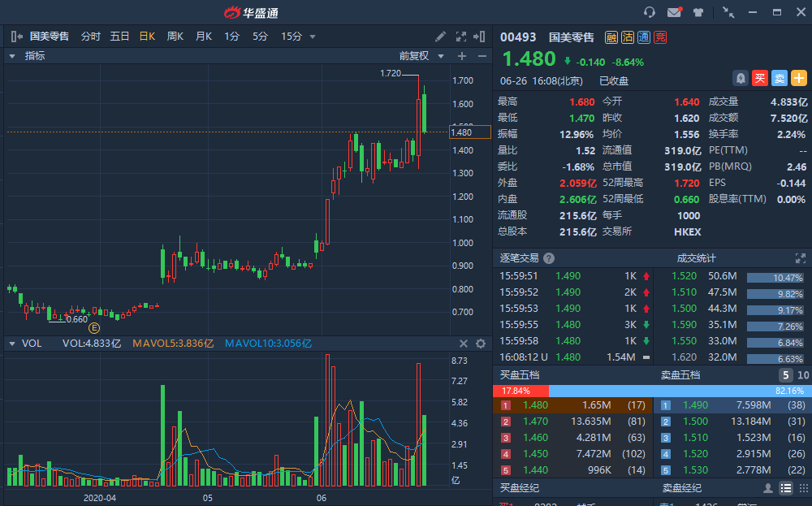Collapse the right quote panel icon
The width and height of the screenshot is (812, 506).
[x=480, y=37]
